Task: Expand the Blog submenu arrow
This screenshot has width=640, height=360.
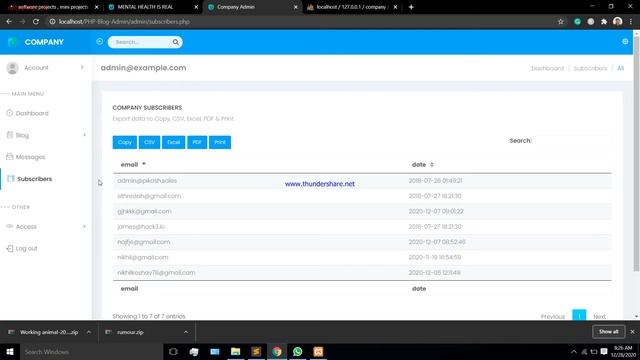Action: point(84,135)
